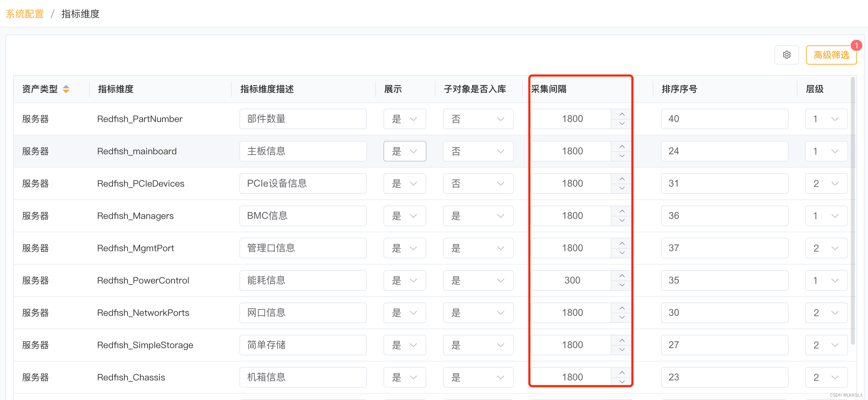
Task: Go to 系统配置 breadcrumb
Action: (x=25, y=14)
